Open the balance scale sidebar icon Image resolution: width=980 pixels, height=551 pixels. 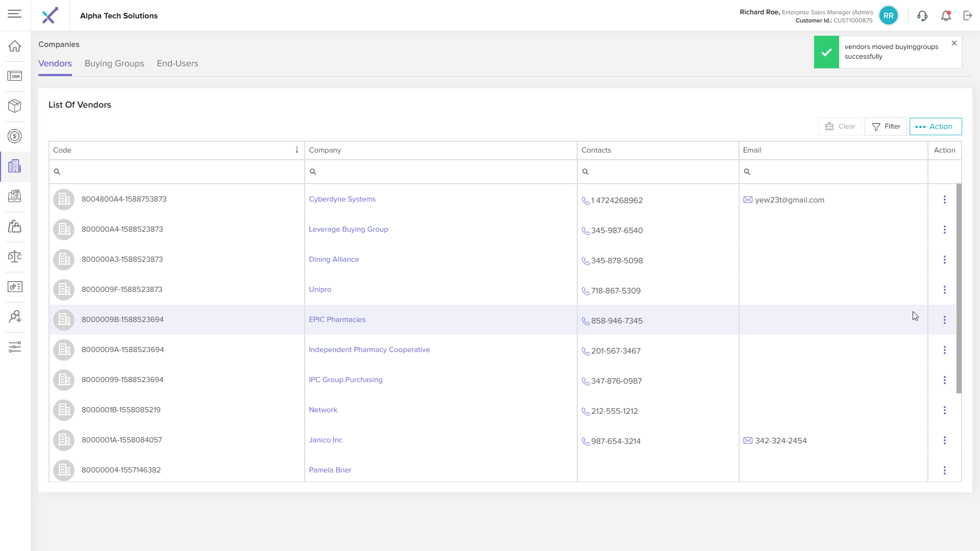click(x=15, y=256)
